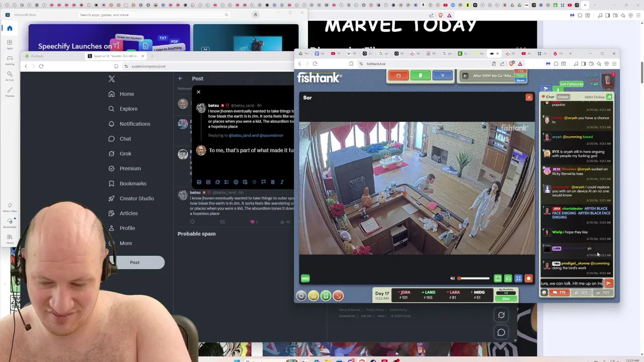Click schedule icon in reply composer
644x362 pixels.
click(x=245, y=182)
